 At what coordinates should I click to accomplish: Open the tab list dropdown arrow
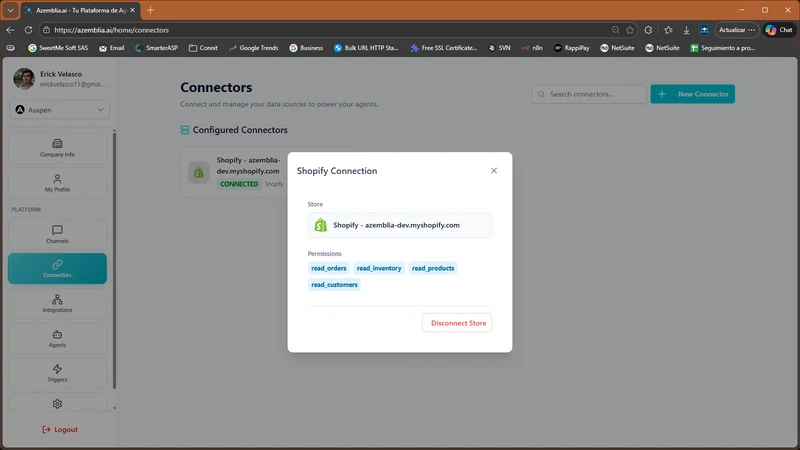[10, 10]
